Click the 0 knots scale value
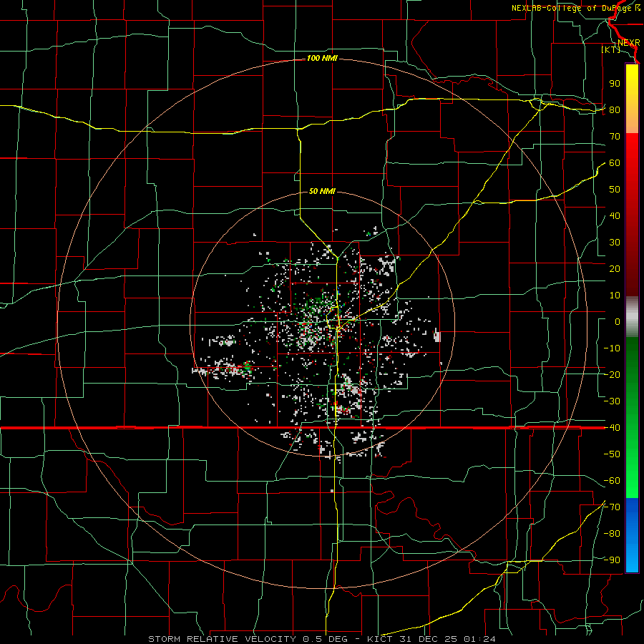The height and width of the screenshot is (644, 644). pyautogui.click(x=618, y=321)
